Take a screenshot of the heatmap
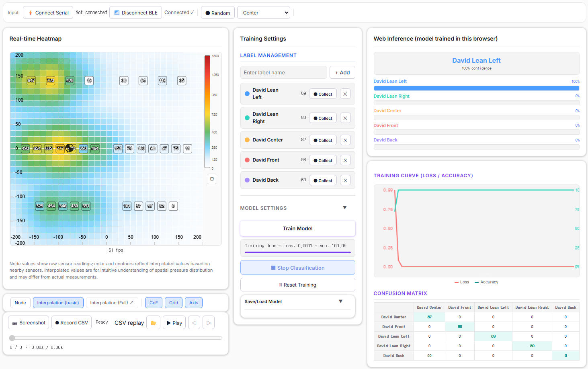This screenshot has width=588, height=369. coord(29,323)
